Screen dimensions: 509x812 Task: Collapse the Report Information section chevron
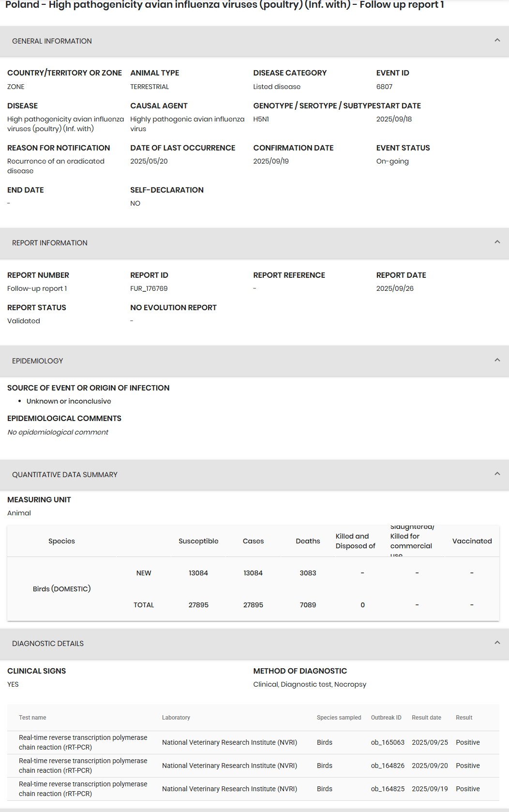pos(497,242)
